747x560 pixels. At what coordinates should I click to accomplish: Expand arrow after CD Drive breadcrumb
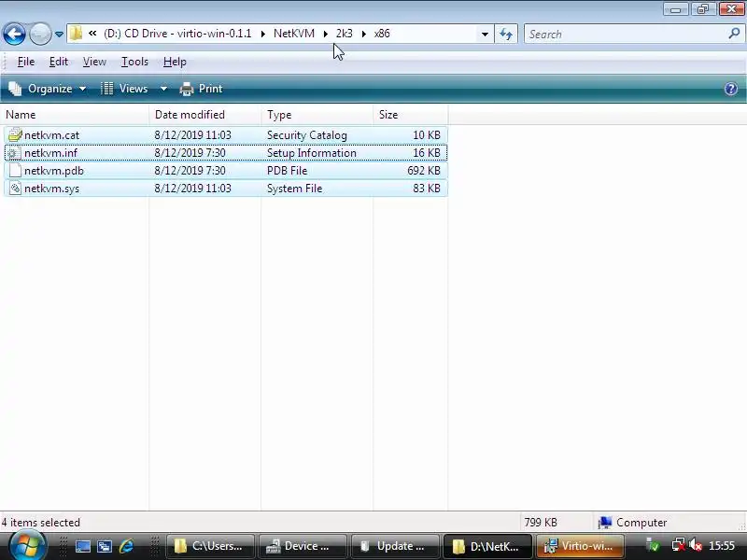coord(263,34)
